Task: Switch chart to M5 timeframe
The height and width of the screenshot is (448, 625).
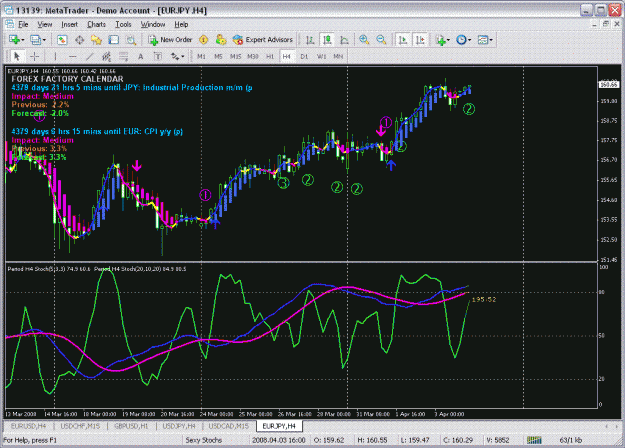Action: click(x=218, y=57)
